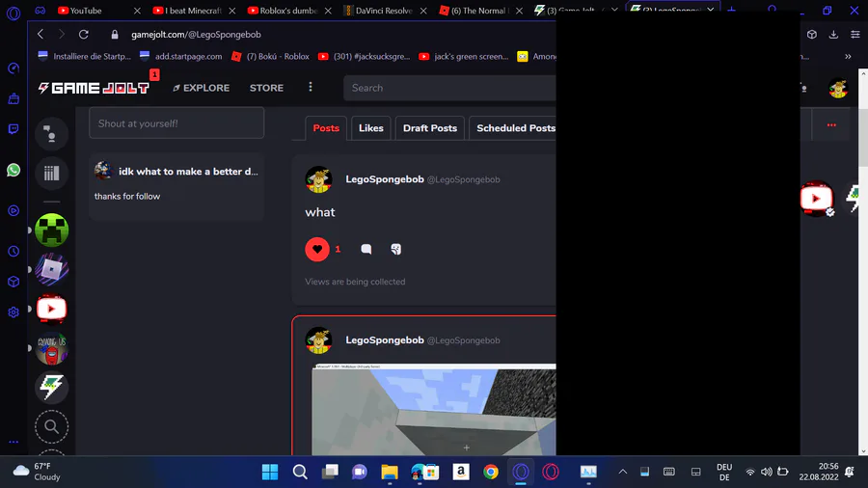
Task: Open the library playlists sidebar icon
Action: tap(51, 174)
